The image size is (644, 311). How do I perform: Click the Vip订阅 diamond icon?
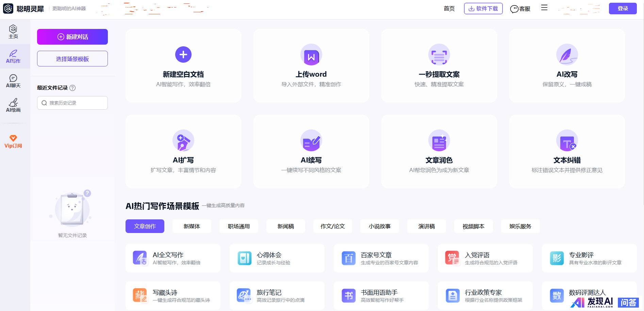[13, 138]
